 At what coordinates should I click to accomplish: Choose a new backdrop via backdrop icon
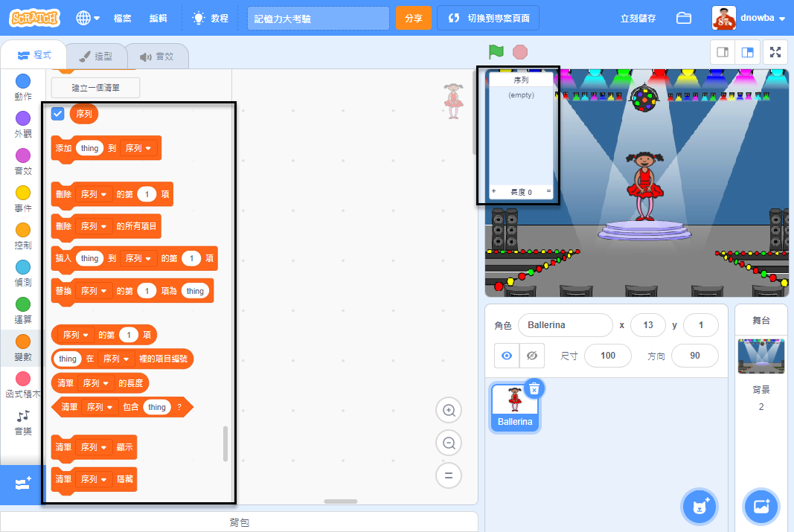(761, 507)
